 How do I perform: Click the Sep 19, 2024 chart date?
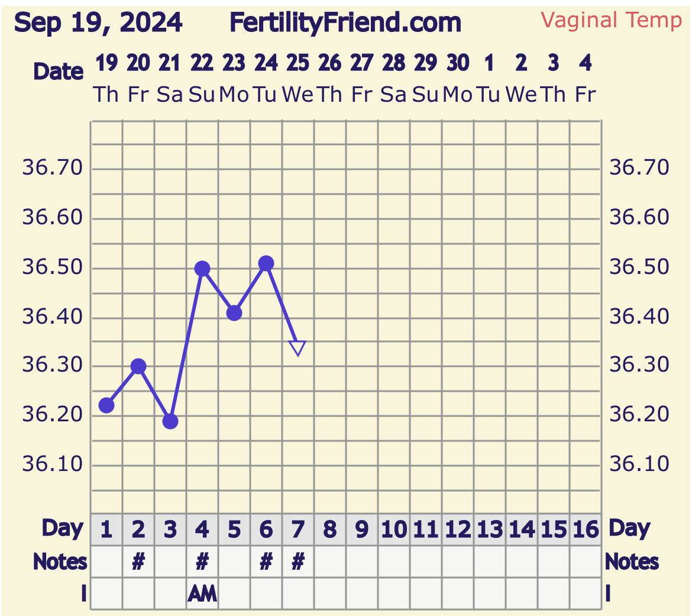(x=98, y=23)
